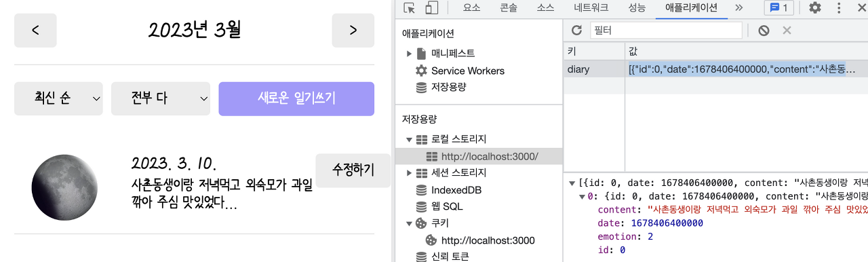The image size is (868, 262).
Task: Activate the inspect element picker icon
Action: (x=409, y=8)
